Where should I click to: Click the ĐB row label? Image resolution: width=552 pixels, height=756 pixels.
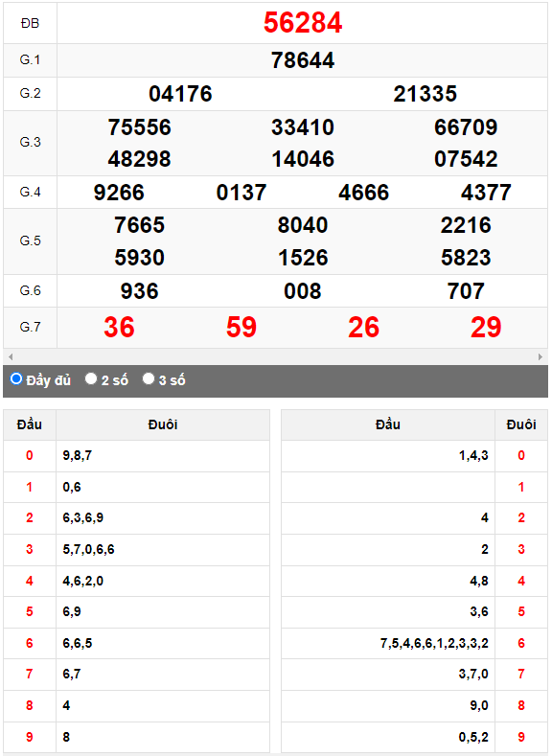coord(30,23)
